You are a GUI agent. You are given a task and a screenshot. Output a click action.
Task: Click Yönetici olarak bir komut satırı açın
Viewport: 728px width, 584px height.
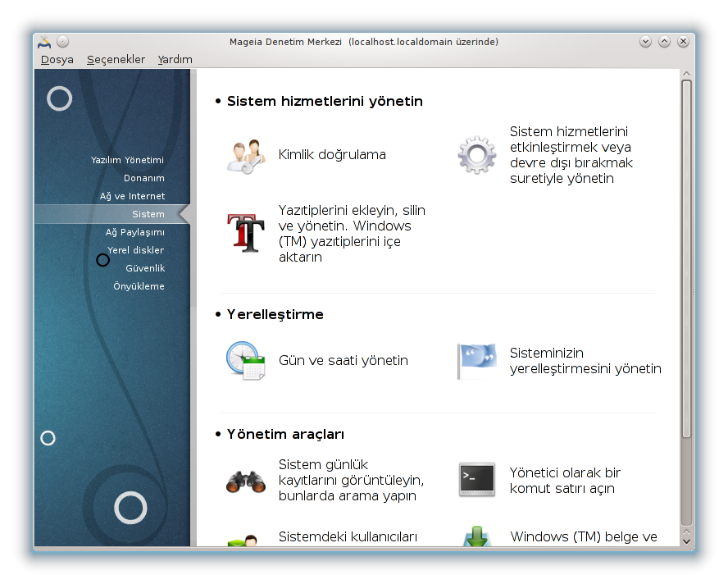click(x=565, y=481)
